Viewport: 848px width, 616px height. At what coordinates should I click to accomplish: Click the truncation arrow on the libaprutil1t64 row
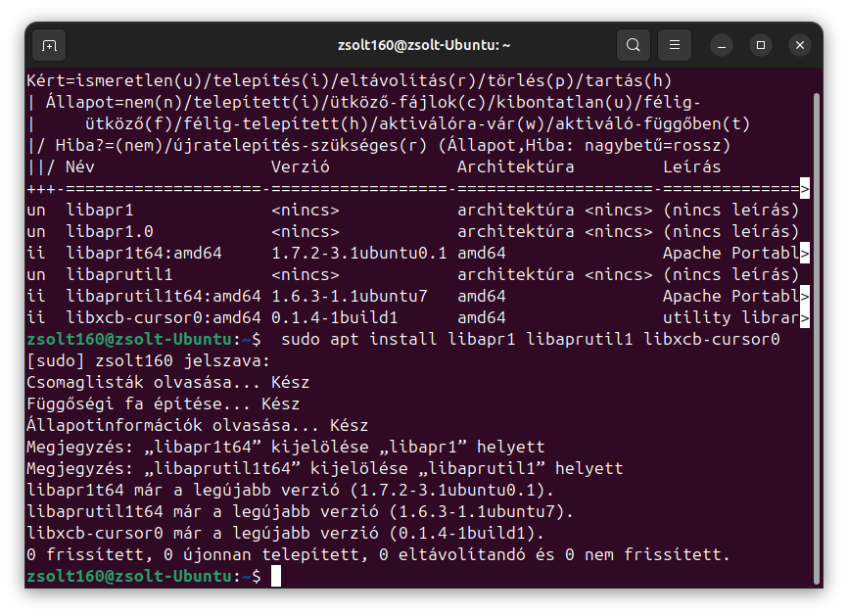pos(805,296)
